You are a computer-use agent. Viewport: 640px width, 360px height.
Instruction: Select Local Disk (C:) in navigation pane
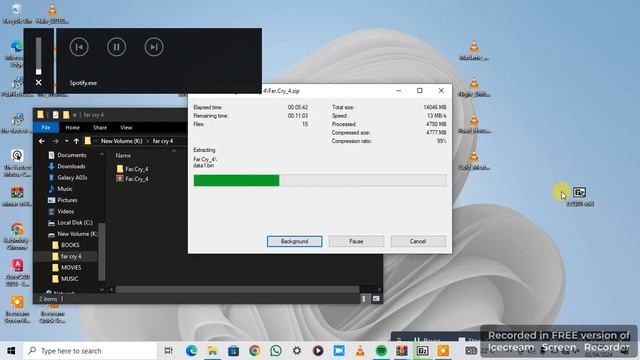pyautogui.click(x=75, y=222)
